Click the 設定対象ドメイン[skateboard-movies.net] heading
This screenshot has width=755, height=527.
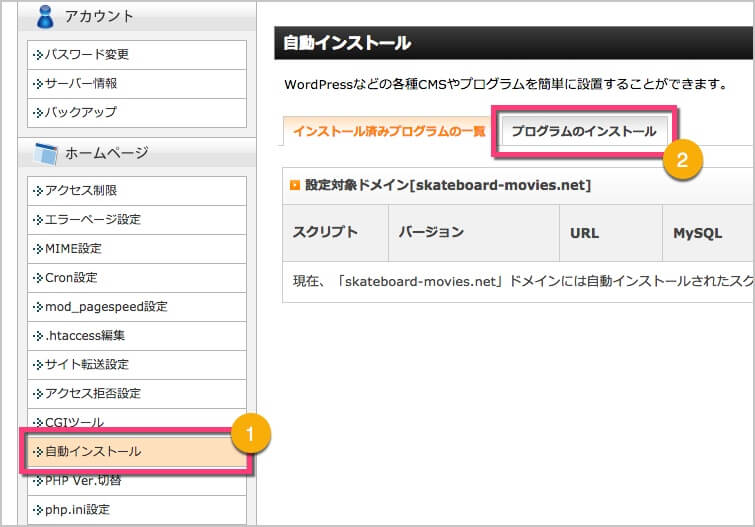click(x=448, y=185)
